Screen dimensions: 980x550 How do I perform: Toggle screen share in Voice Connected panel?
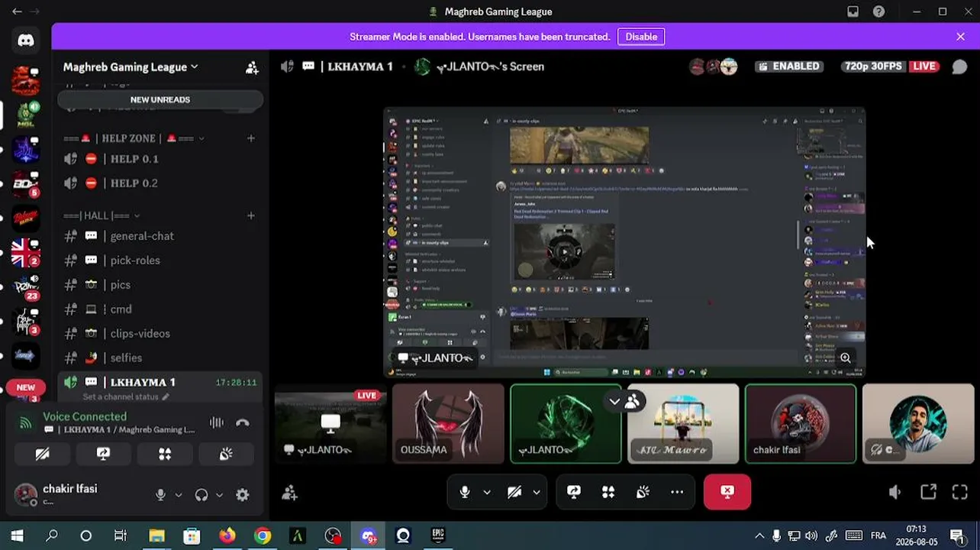point(104,454)
